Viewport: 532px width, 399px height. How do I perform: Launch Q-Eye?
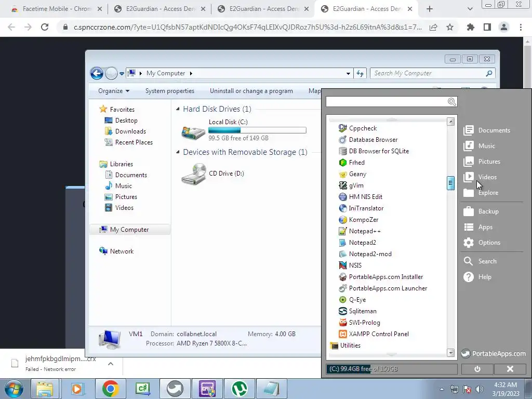click(352, 300)
